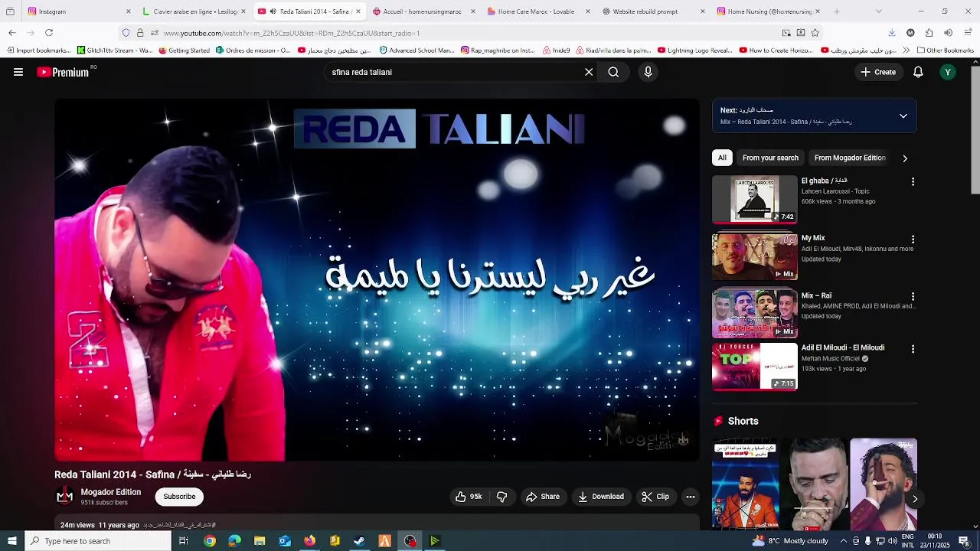
Task: Open Steam from the taskbar
Action: pyautogui.click(x=359, y=541)
